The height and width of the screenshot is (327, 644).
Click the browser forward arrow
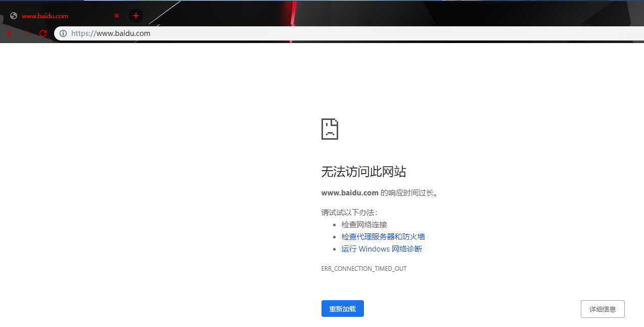click(27, 34)
